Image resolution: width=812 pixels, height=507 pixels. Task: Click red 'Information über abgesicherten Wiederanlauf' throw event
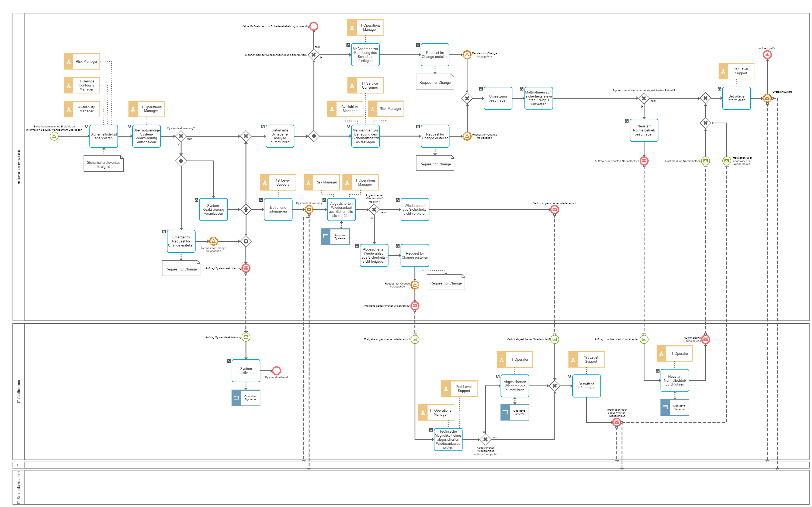[616, 422]
